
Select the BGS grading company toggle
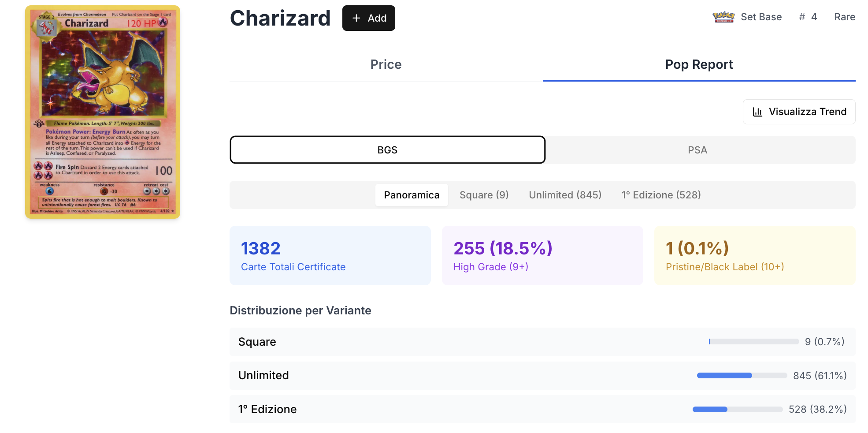[387, 150]
